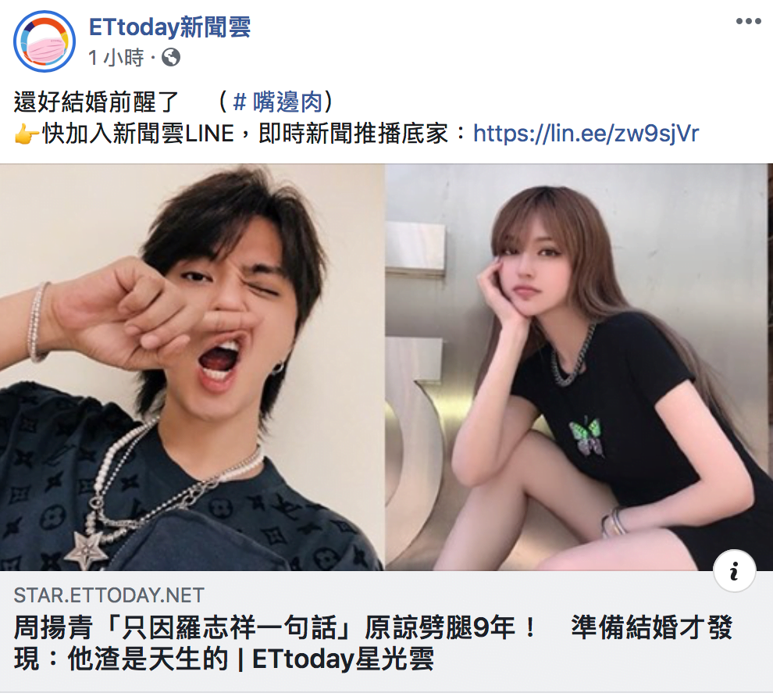773x700 pixels.
Task: Click the link preview card footer area
Action: tap(386, 631)
